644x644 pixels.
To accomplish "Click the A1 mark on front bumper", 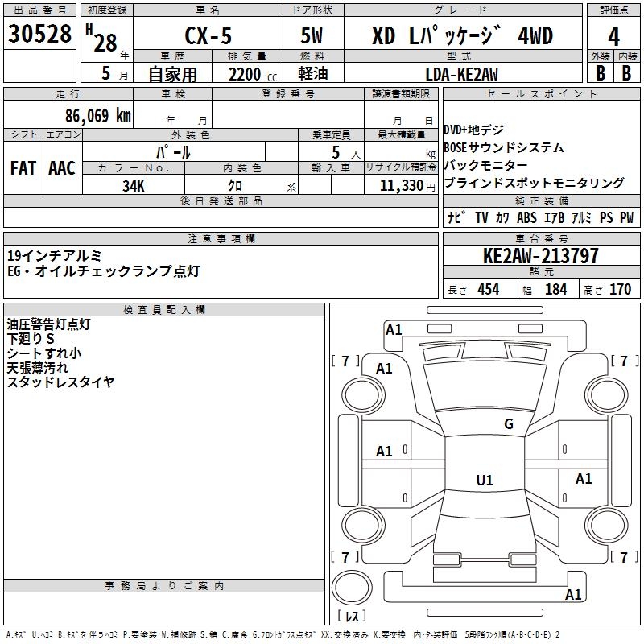I will (394, 330).
